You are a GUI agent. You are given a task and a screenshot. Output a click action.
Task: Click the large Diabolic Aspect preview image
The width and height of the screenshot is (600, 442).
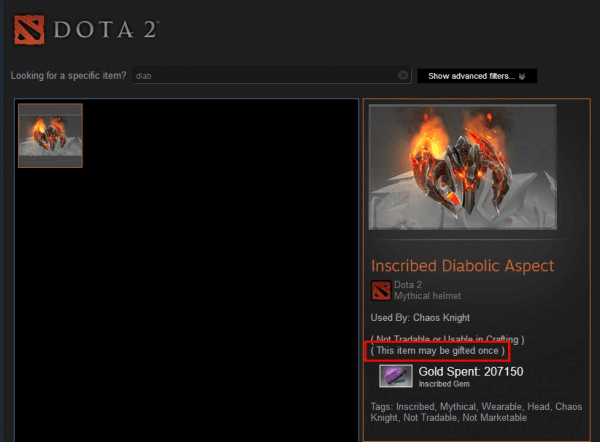point(462,167)
